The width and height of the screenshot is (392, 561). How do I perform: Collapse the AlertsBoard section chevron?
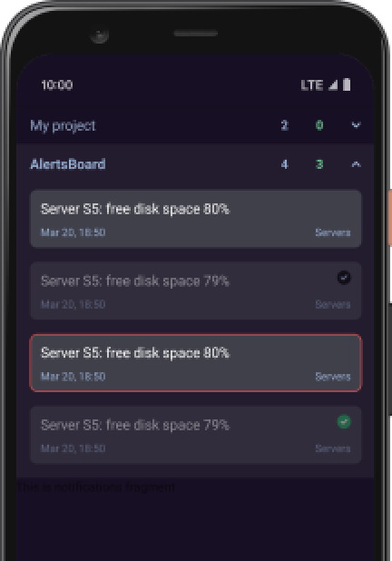(x=356, y=164)
